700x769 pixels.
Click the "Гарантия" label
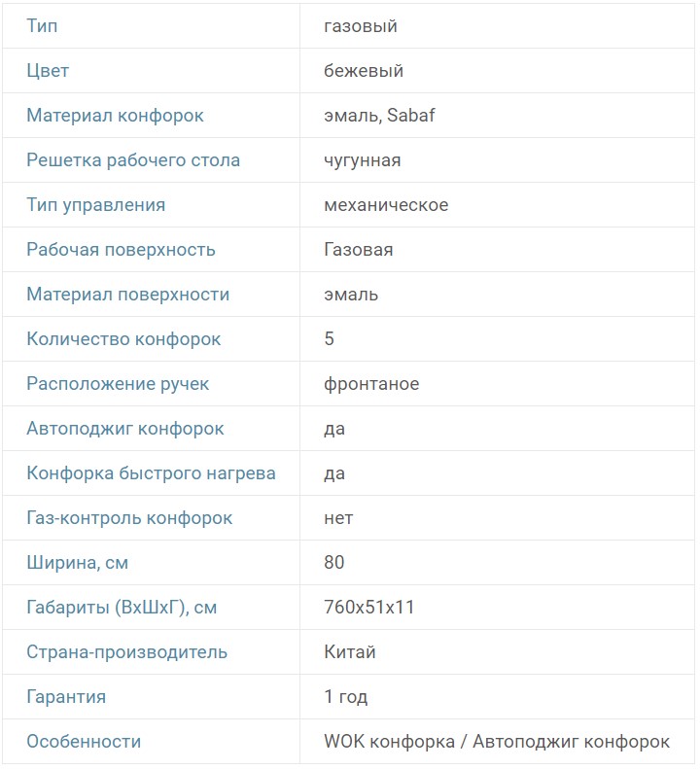click(x=66, y=697)
